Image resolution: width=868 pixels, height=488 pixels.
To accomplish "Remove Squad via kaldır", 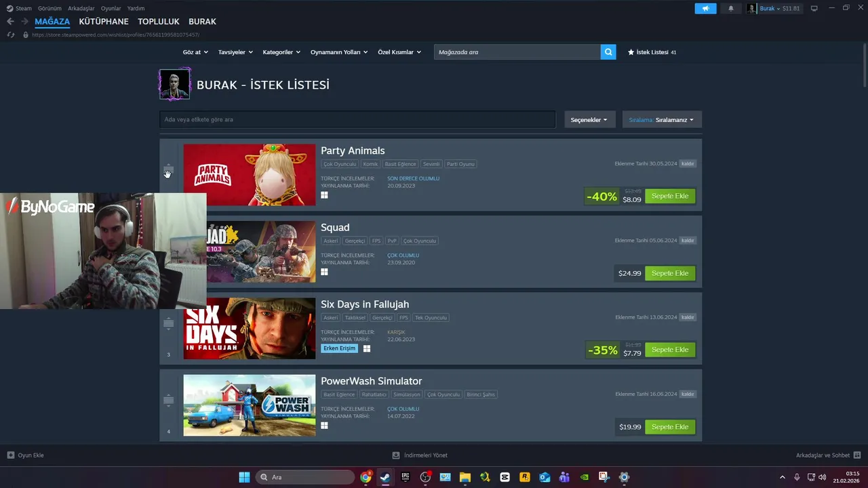I will coord(688,240).
